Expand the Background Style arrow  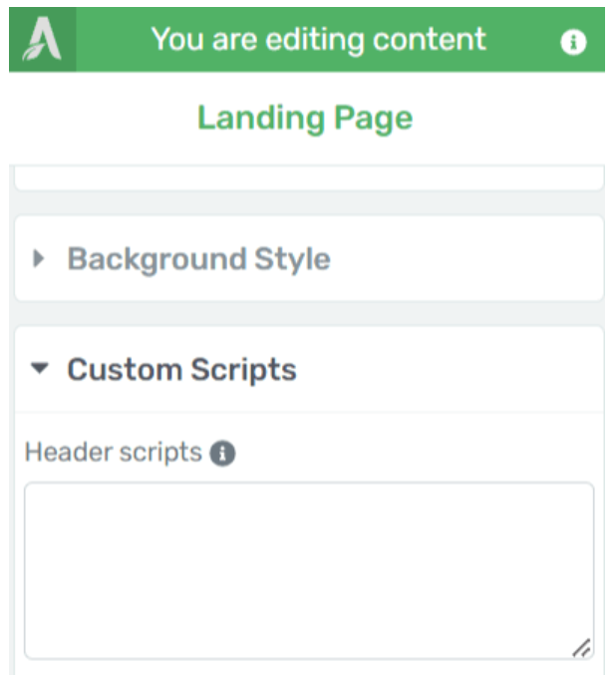tap(39, 259)
